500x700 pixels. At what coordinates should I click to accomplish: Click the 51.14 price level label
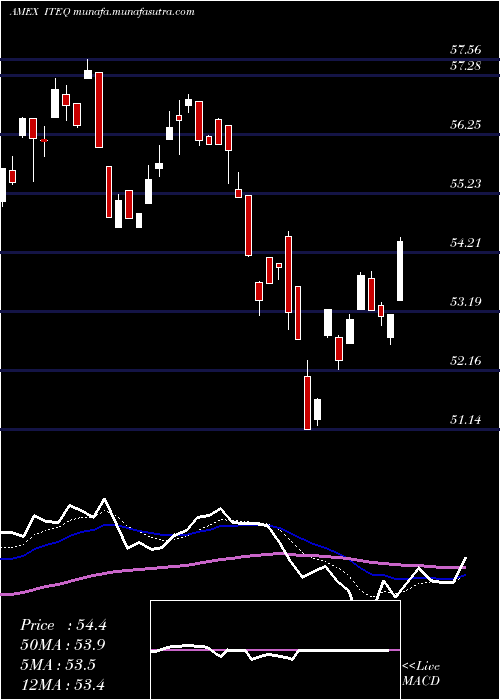466,420
